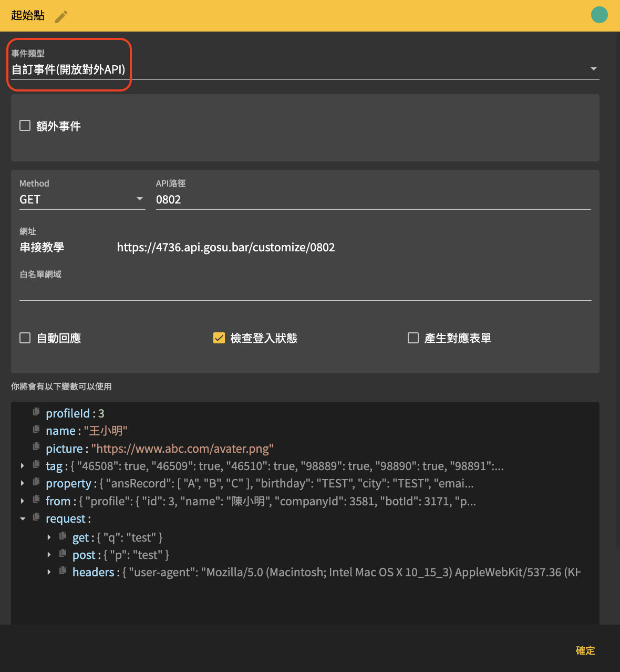Expand the tag tree node
Viewport: 620px width, 672px height.
point(22,466)
